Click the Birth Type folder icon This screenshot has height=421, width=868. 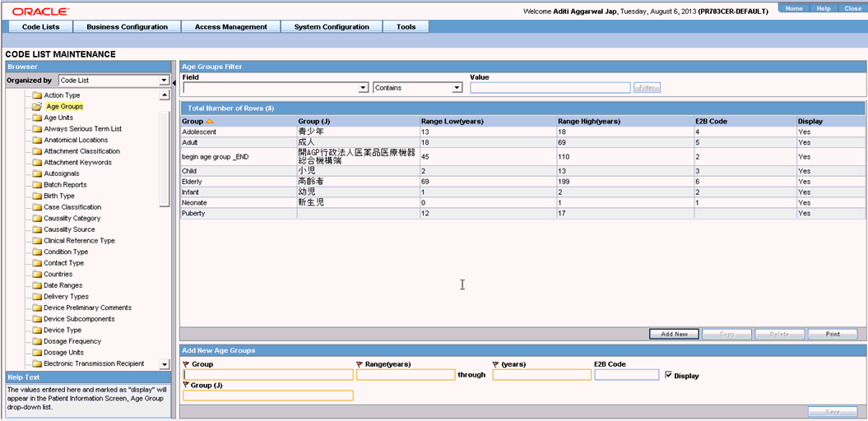[x=37, y=196]
